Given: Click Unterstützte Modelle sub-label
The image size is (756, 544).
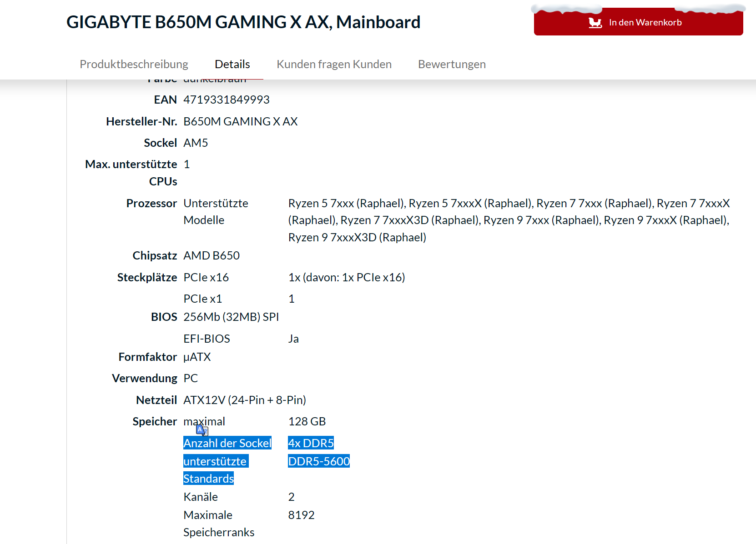Looking at the screenshot, I should coord(216,211).
